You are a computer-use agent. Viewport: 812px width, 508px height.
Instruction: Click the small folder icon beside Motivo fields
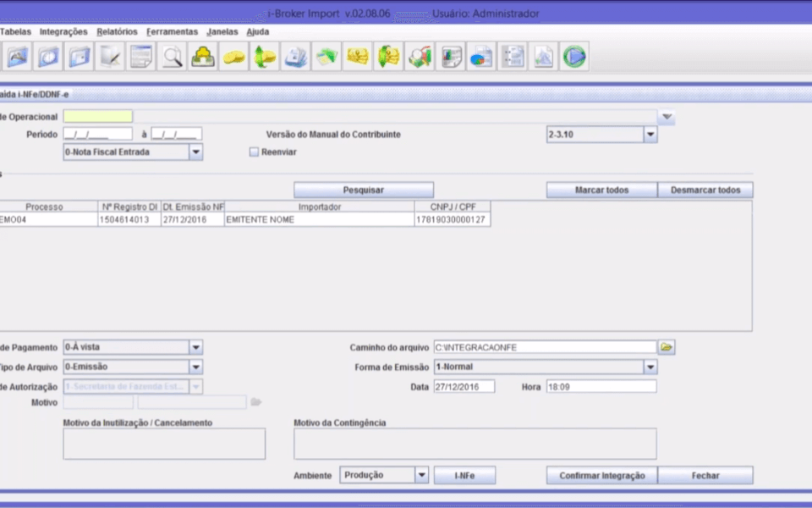pyautogui.click(x=255, y=401)
